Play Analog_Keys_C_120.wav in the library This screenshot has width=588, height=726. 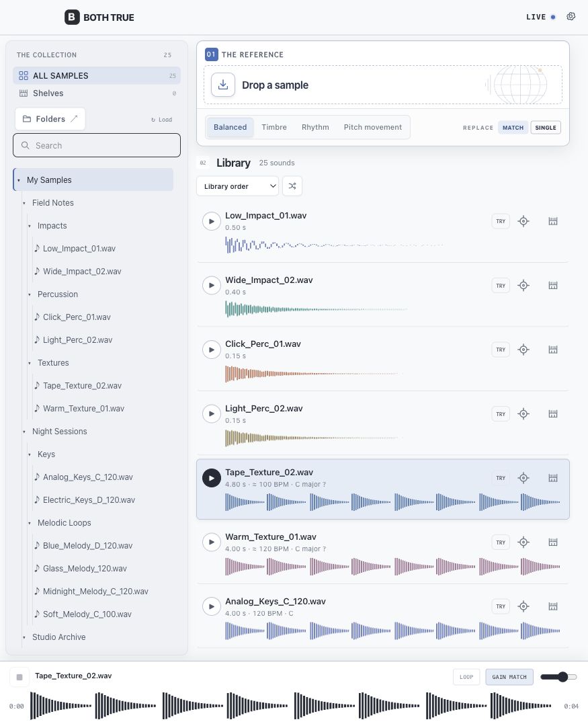tap(211, 606)
